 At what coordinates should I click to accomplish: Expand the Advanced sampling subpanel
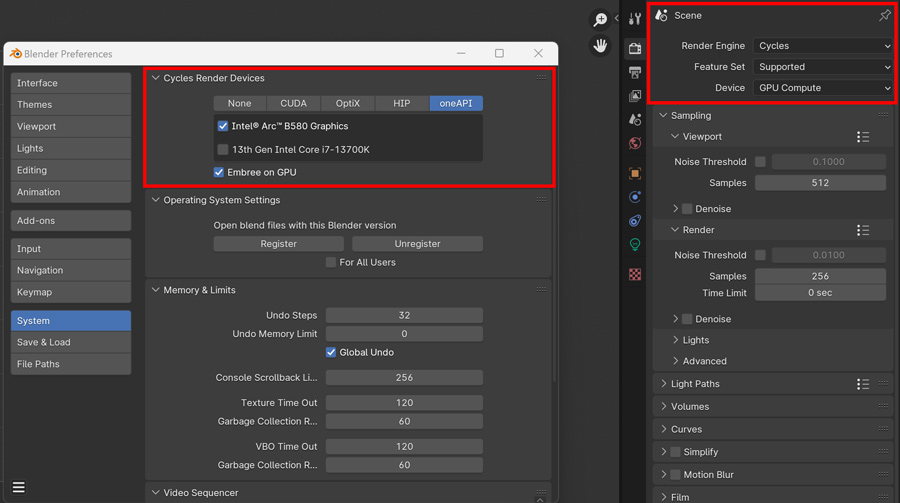[x=676, y=361]
